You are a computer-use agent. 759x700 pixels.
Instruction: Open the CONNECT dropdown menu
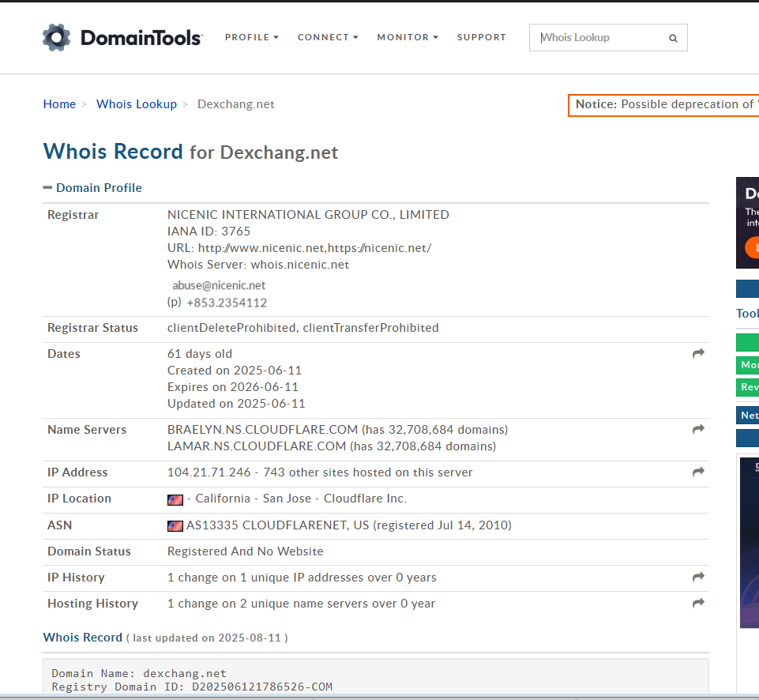328,37
